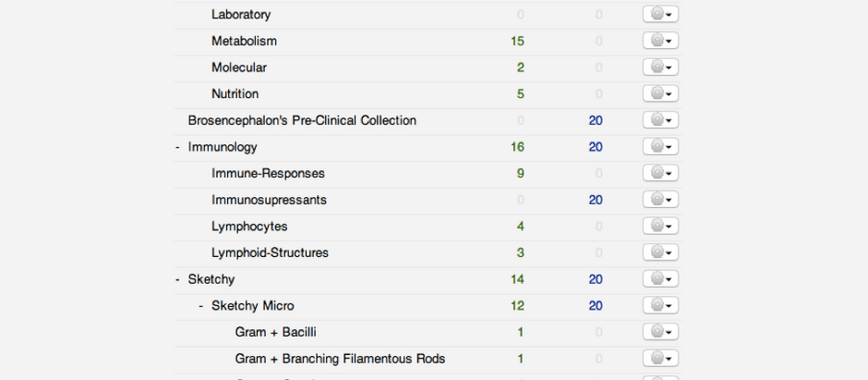Open the Immune-Responses deck
868x380 pixels.
[x=268, y=174]
